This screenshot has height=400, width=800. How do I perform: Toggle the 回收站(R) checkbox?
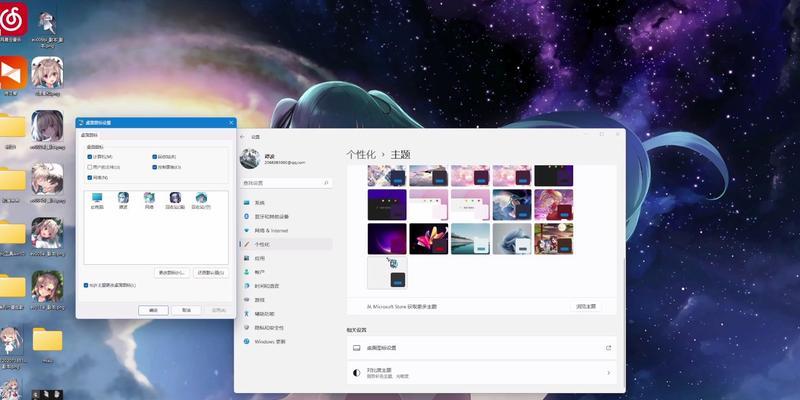tap(155, 157)
